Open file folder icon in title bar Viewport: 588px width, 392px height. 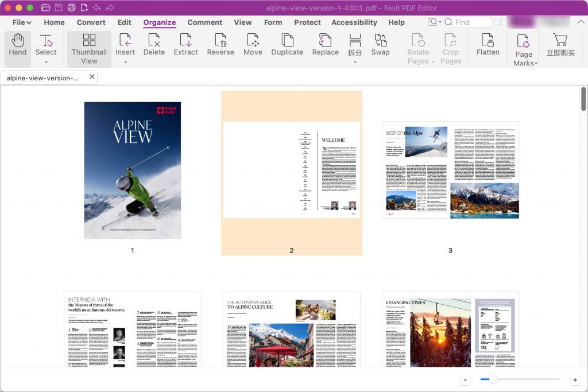click(x=46, y=7)
